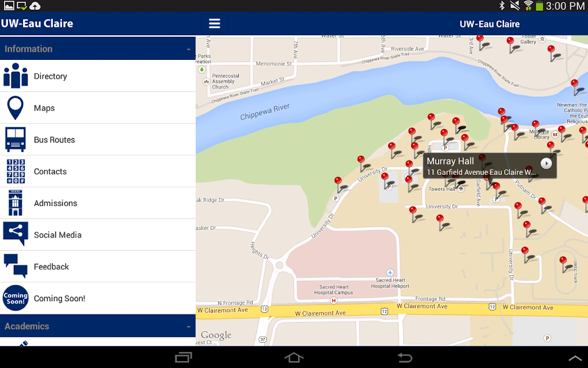Tap the Bus Routes bus icon
588x368 pixels.
coord(16,139)
